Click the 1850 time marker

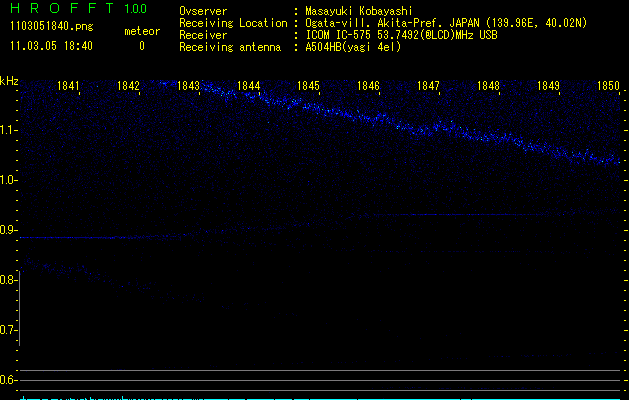pos(608,86)
